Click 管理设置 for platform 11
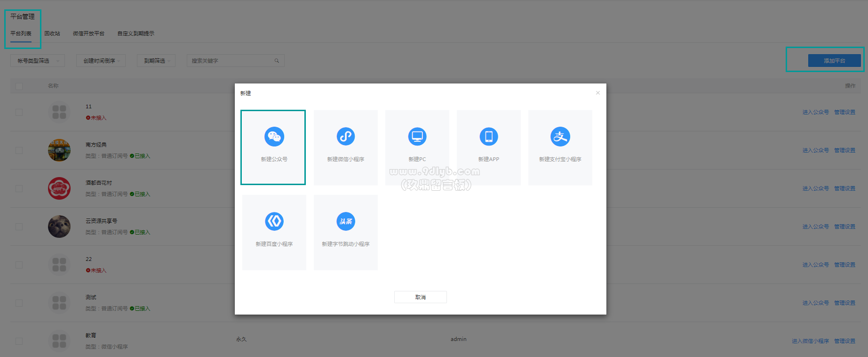This screenshot has height=357, width=868. [845, 112]
